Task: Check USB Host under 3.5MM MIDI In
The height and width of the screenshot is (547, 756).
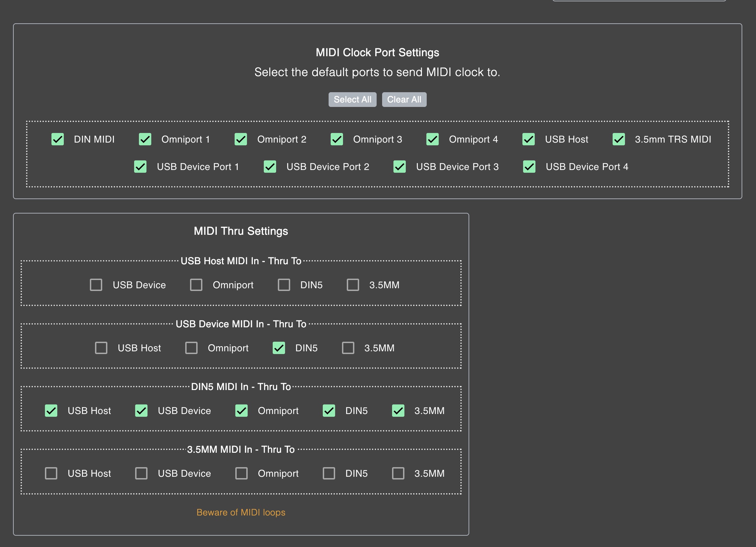Action: coord(51,473)
